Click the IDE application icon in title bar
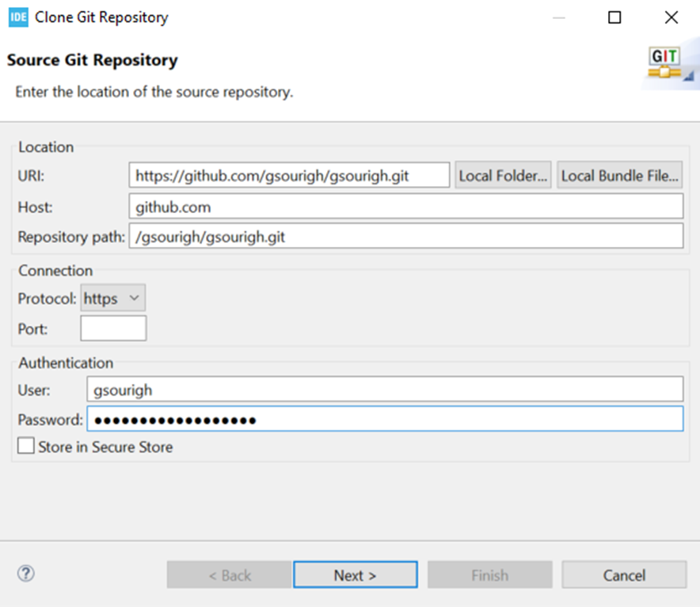The image size is (700, 607). click(18, 17)
